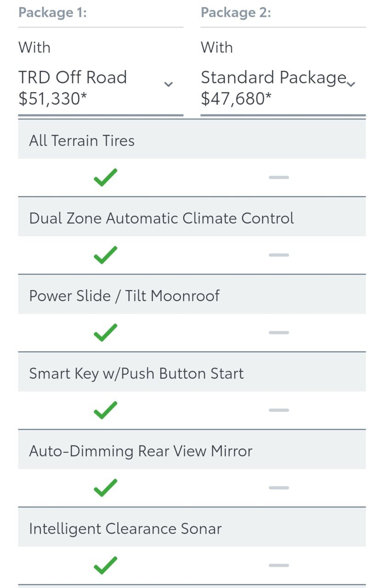Open the TRD Off Road package dropdown
This screenshot has height=588, width=384.
[101, 87]
